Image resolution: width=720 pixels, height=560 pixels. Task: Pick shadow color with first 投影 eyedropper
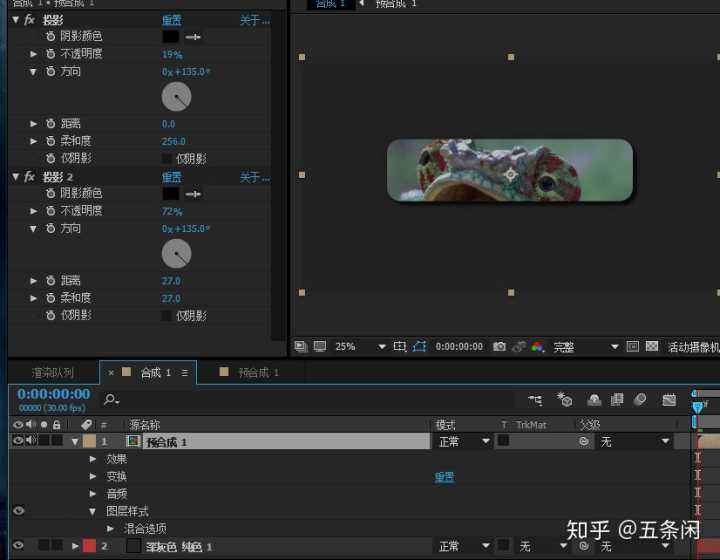[x=193, y=37]
